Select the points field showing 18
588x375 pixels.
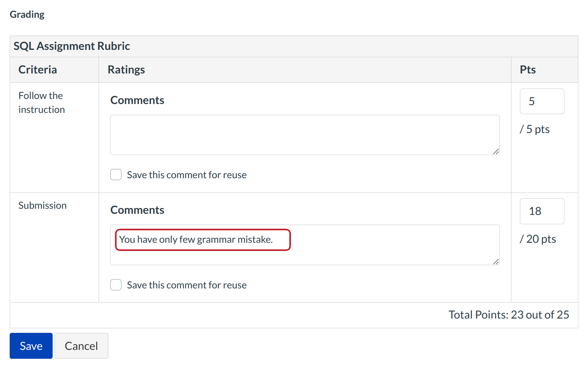point(542,211)
